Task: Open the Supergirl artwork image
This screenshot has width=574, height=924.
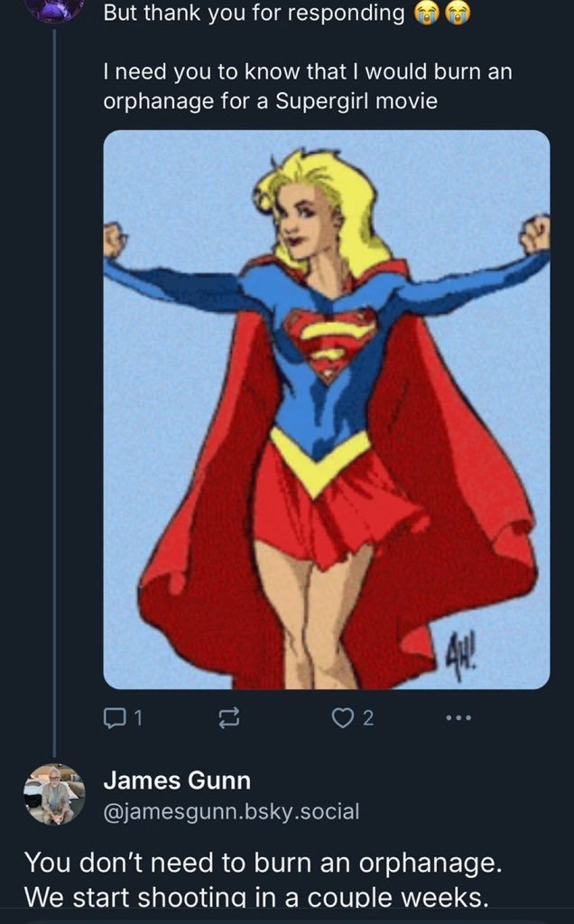Action: 327,409
